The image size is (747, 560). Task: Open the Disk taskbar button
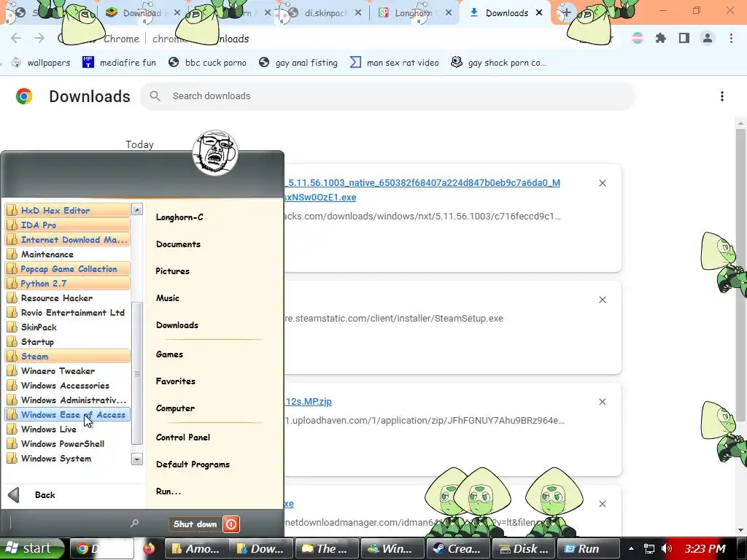pyautogui.click(x=524, y=548)
